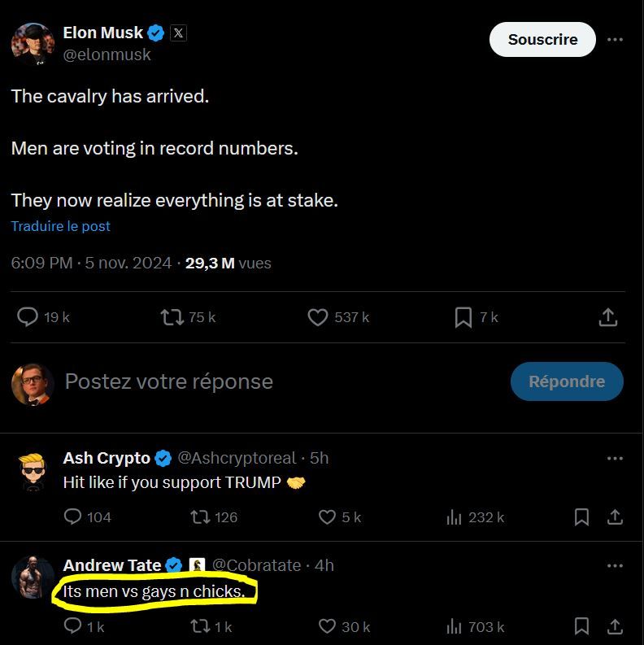View analytics of Ash Crypto's reply (232 k)
644x645 pixels.
point(455,516)
